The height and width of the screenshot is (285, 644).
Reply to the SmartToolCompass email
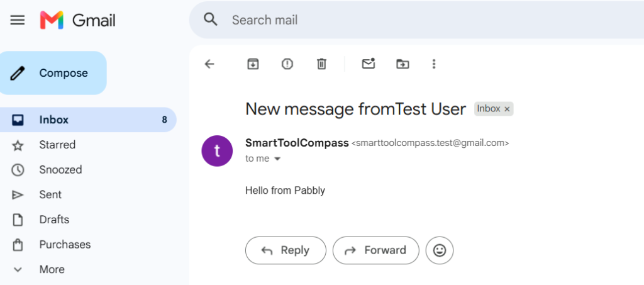[286, 250]
